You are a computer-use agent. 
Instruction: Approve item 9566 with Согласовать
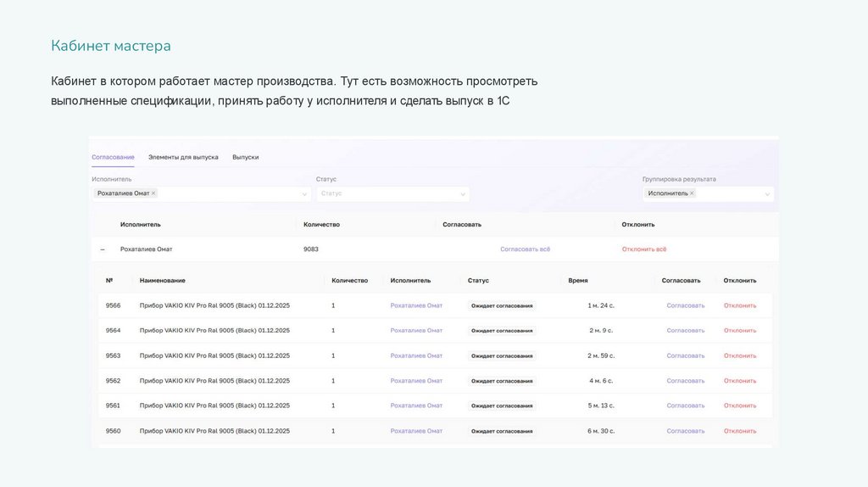click(x=685, y=305)
